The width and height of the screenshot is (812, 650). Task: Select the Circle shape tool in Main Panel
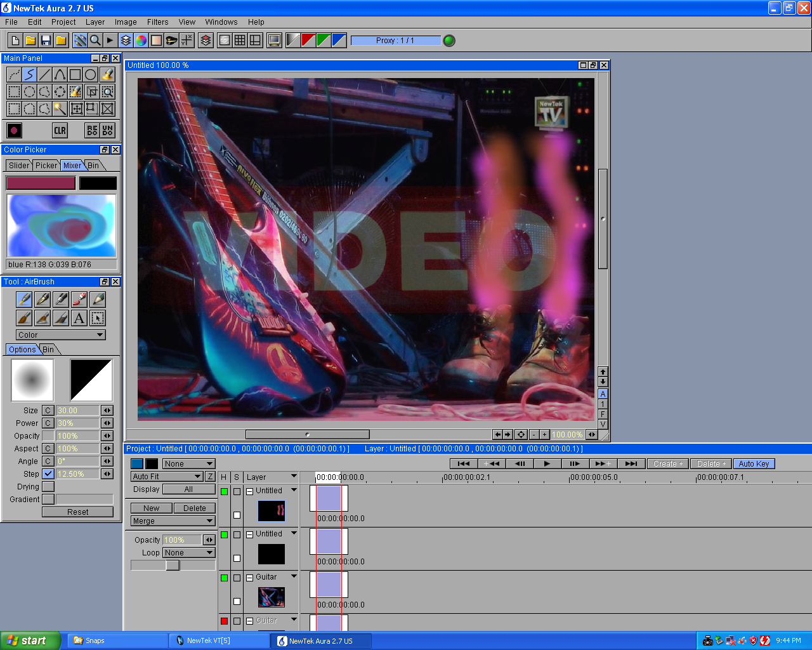[91, 75]
